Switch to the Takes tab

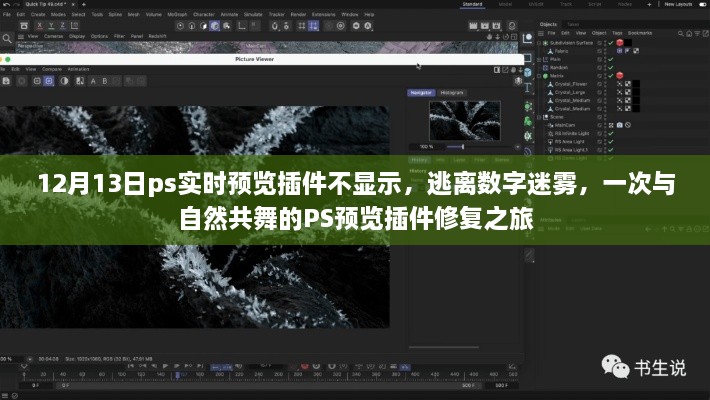click(573, 24)
